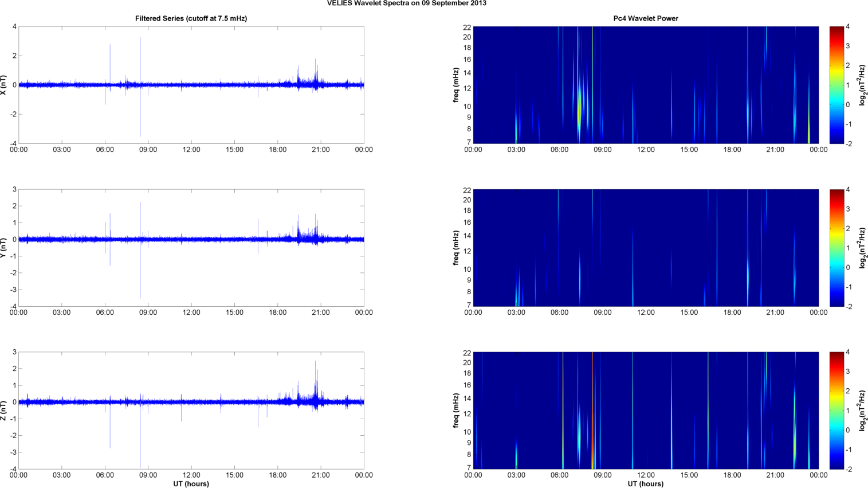Click the 18:00 tick under bottom spectrogram
The height and width of the screenshot is (488, 868).
(x=732, y=475)
